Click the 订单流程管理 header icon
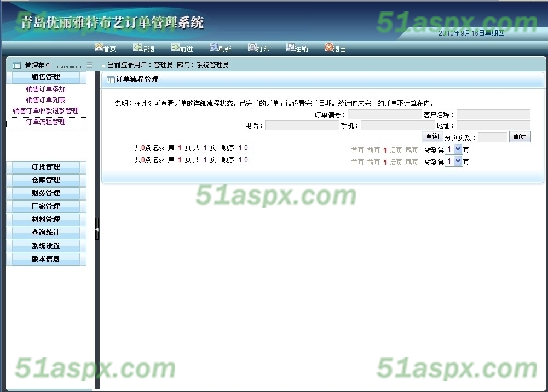 (x=111, y=79)
